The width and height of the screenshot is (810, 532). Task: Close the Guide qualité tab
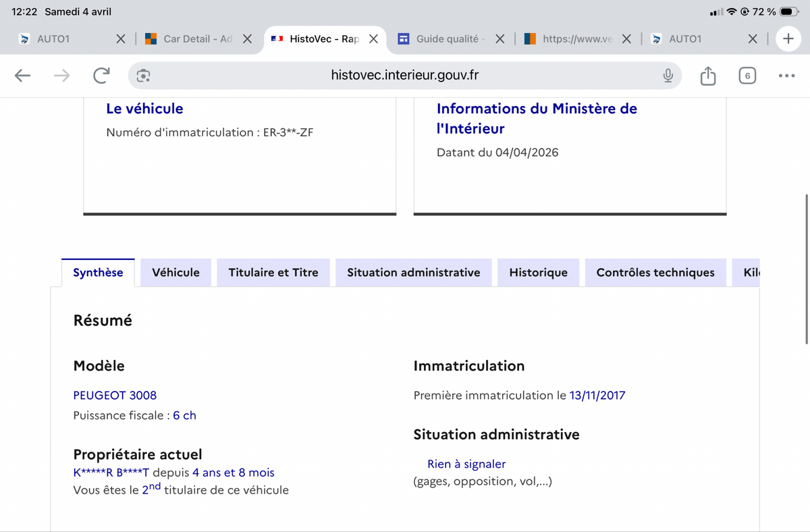[500, 38]
